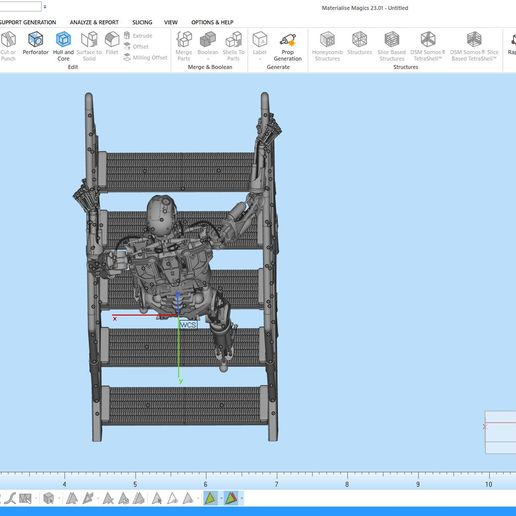Select the Cut or Punch tool

[8, 46]
